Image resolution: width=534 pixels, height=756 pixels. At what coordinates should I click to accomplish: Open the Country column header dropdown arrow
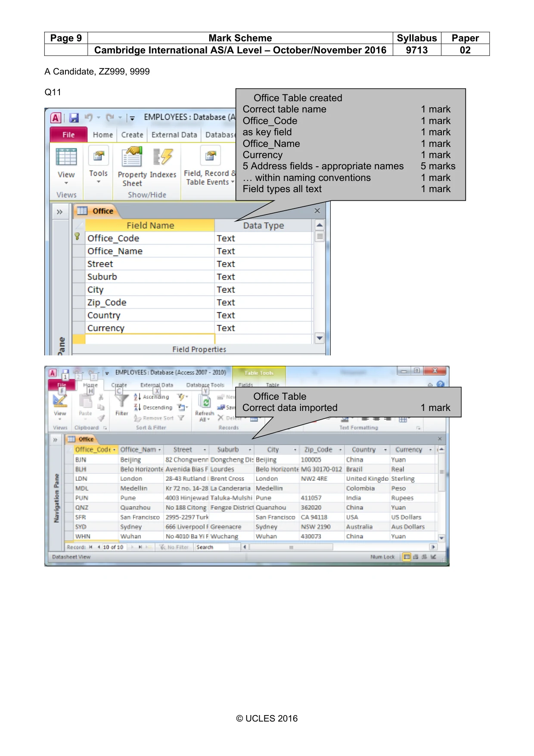385,450
